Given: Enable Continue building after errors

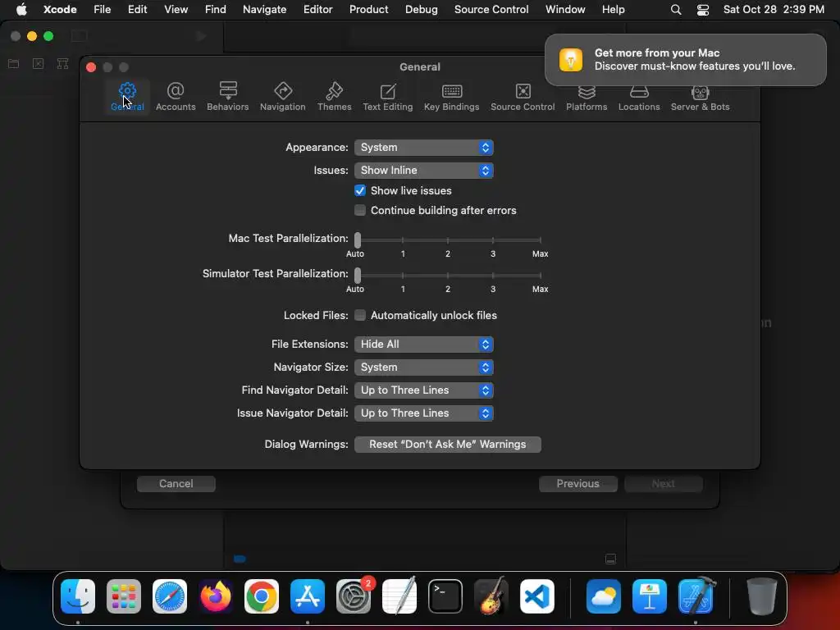Looking at the screenshot, I should click(x=360, y=211).
